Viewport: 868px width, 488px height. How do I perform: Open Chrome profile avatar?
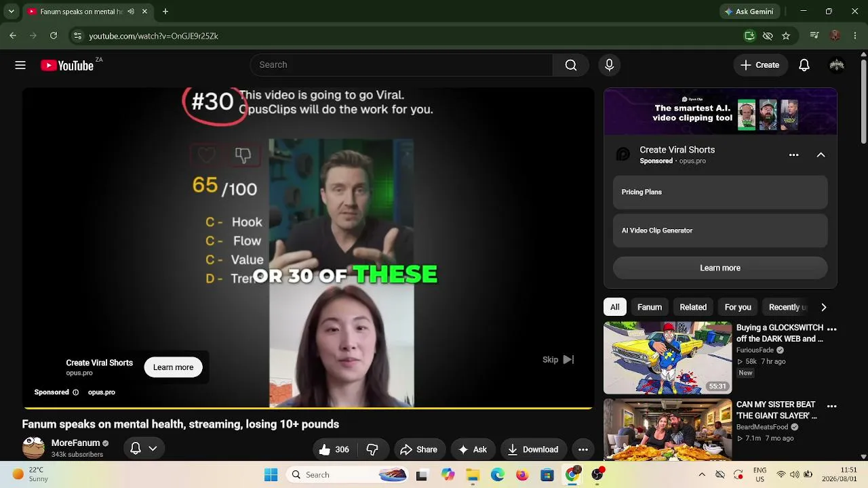[835, 36]
